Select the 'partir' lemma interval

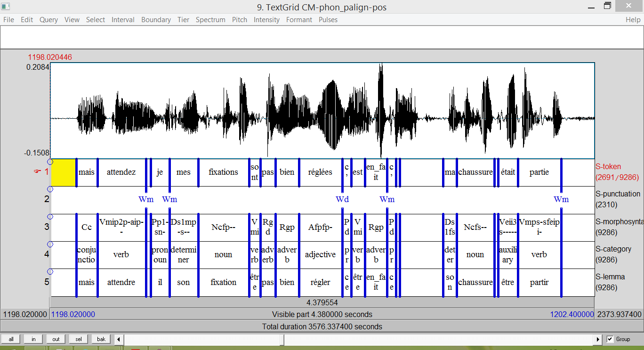click(x=539, y=283)
